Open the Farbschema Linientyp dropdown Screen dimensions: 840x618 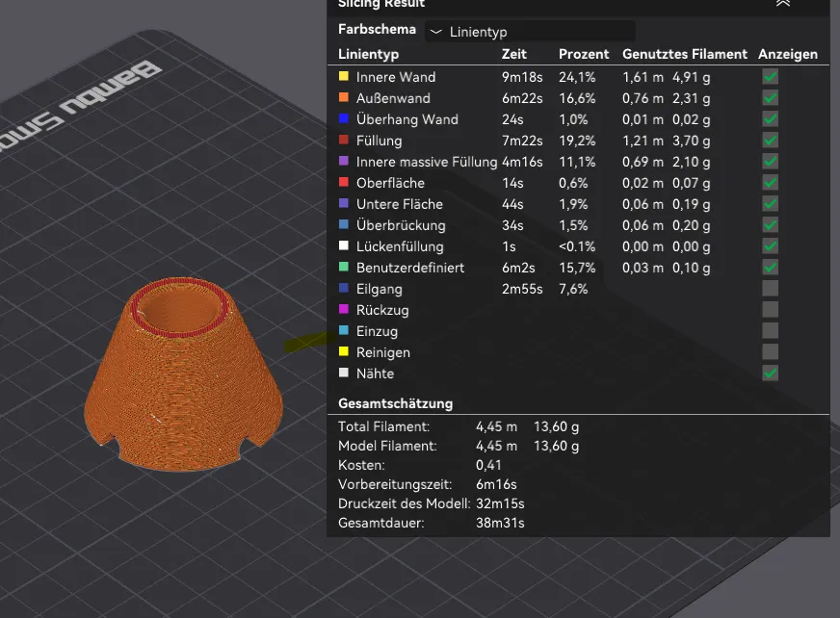531,32
